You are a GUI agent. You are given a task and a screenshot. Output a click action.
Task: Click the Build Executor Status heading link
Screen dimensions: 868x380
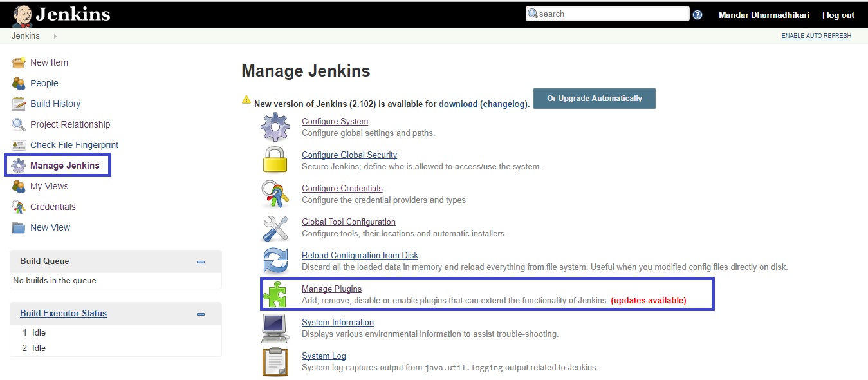click(x=63, y=313)
